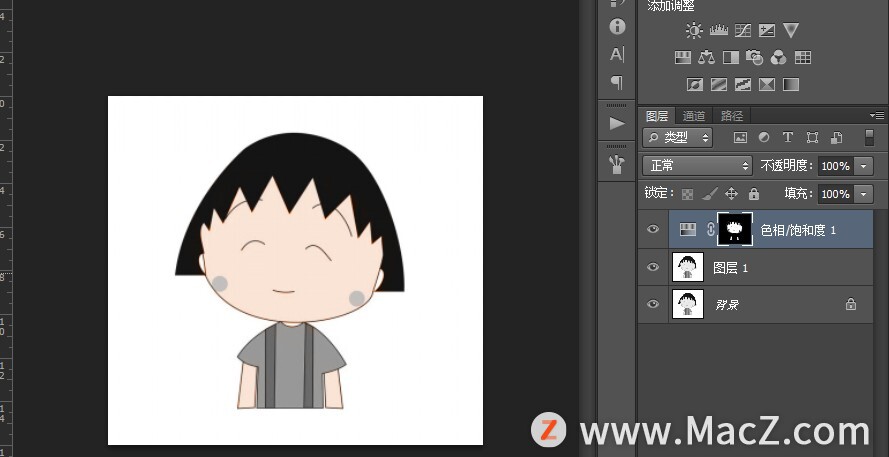Toggle lock position icon

(731, 194)
